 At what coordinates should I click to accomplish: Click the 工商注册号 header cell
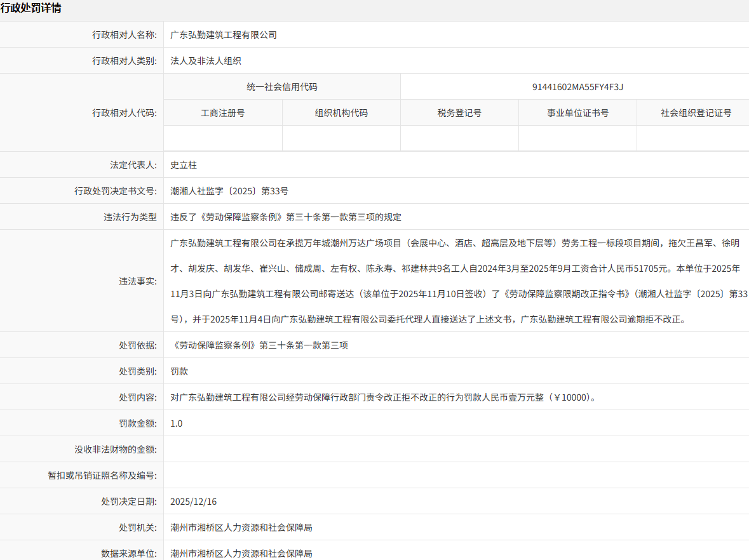223,113
